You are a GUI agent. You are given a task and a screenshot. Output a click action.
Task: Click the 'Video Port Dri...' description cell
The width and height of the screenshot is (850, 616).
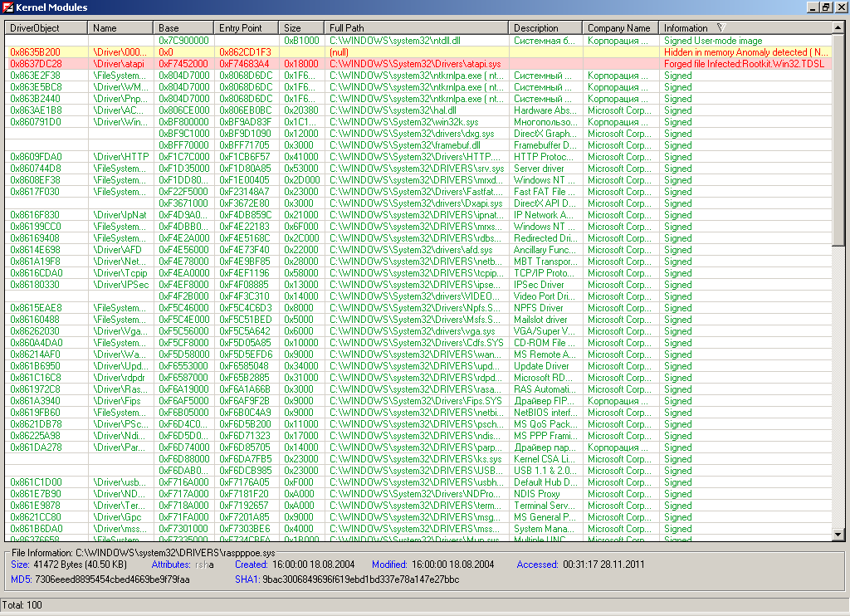545,296
